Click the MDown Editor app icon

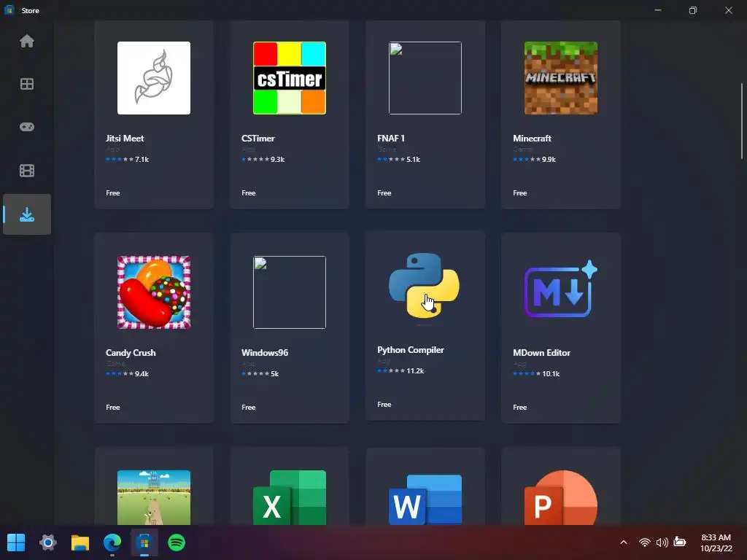point(561,289)
